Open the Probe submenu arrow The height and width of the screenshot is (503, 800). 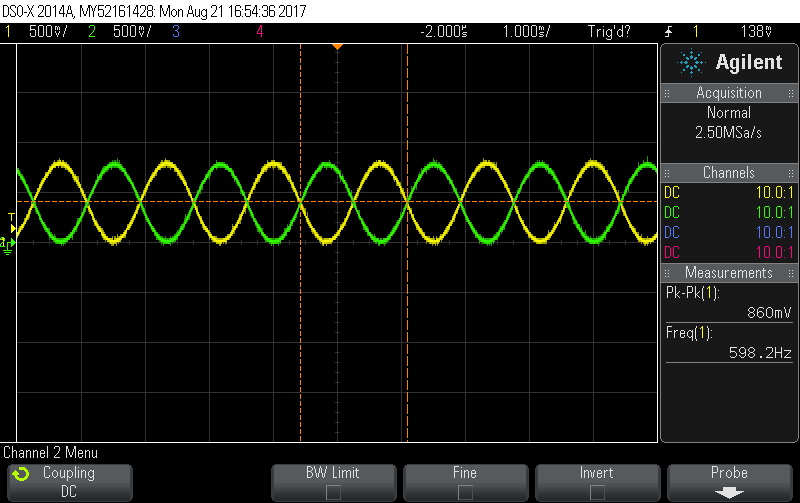[x=729, y=493]
